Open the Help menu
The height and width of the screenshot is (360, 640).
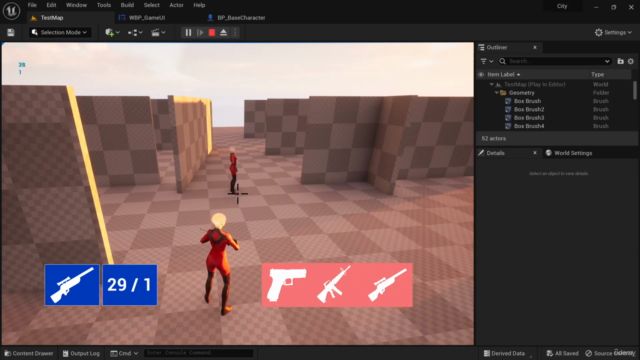(199, 5)
